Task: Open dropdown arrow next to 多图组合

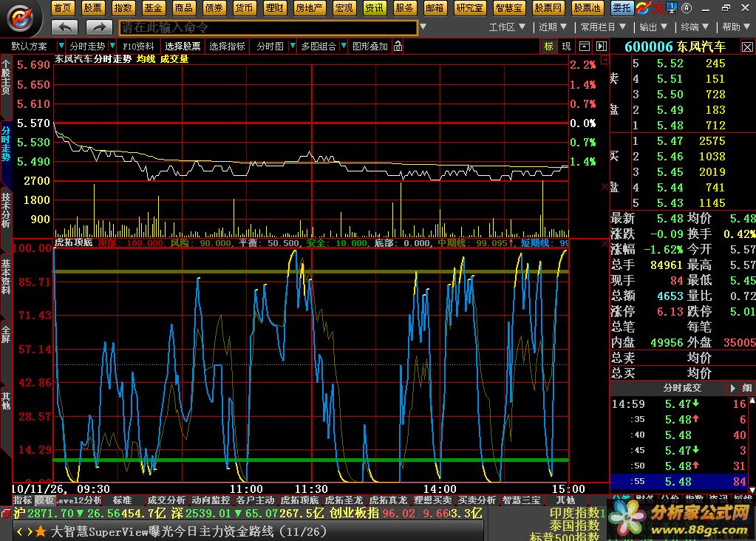Action: 344,46
